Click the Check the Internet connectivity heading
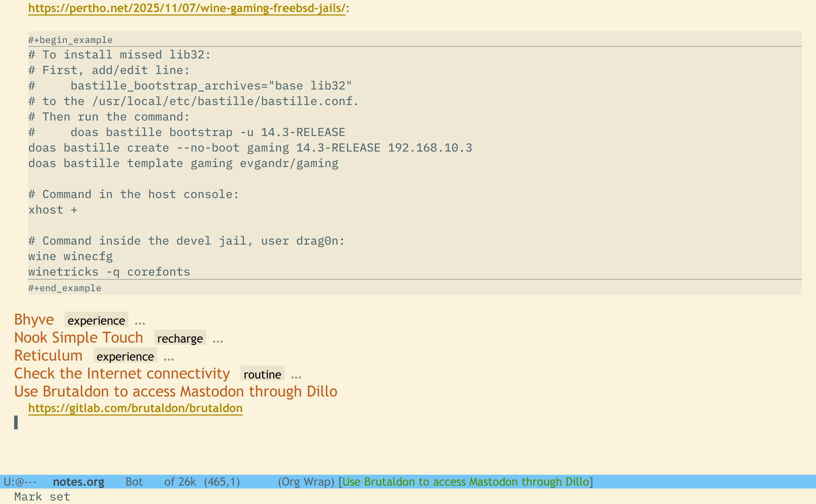 (122, 374)
